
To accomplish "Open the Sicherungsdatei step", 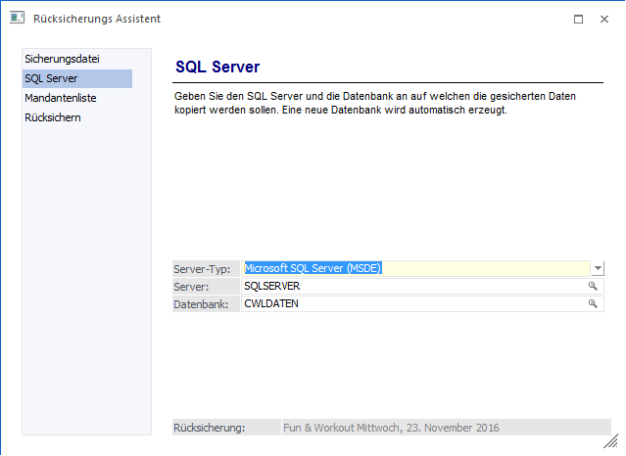I will 62,59.
